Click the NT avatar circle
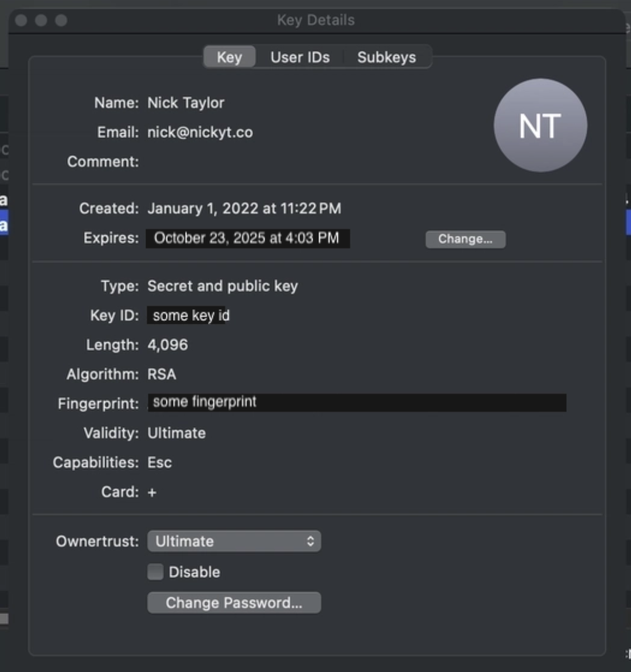Image resolution: width=631 pixels, height=672 pixels. click(540, 126)
